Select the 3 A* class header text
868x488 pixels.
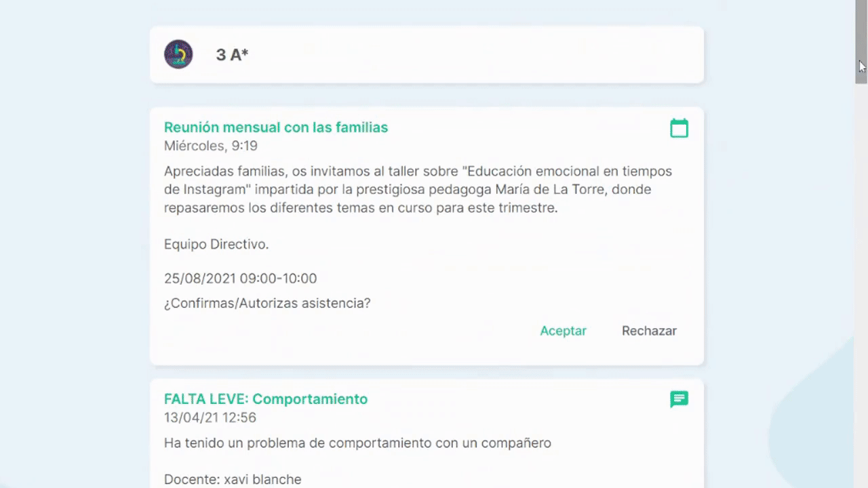(x=232, y=55)
